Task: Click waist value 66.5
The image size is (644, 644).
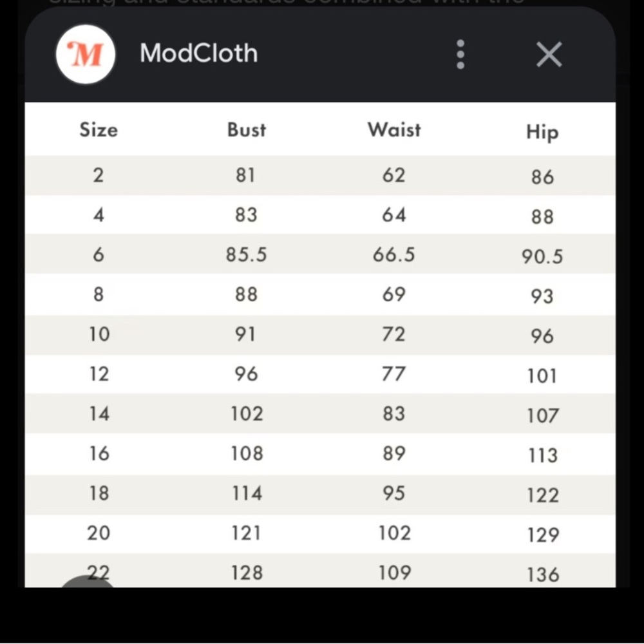Action: click(394, 255)
